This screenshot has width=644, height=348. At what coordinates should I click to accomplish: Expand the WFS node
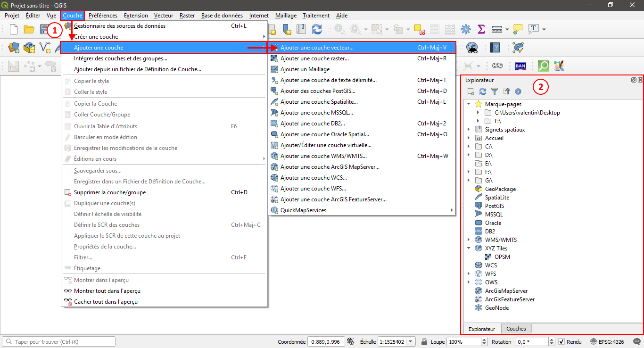tap(469, 274)
